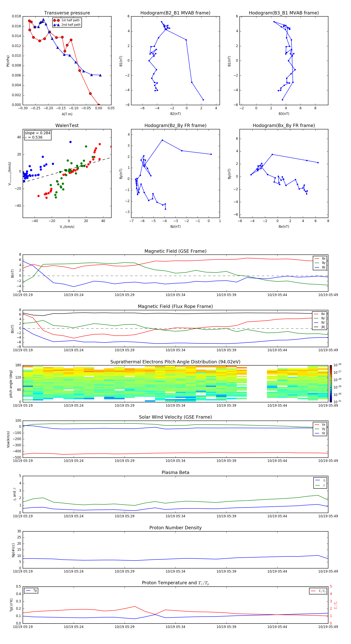The width and height of the screenshot is (351, 644).
Task: Click the 'Magnetic Field (Flux Rope Frame)' title
Action: pos(175,307)
